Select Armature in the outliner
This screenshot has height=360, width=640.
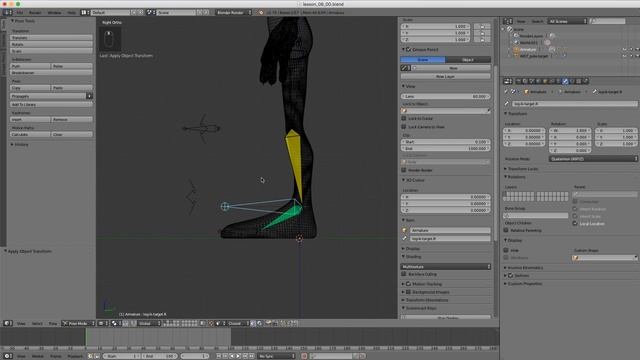click(x=529, y=49)
